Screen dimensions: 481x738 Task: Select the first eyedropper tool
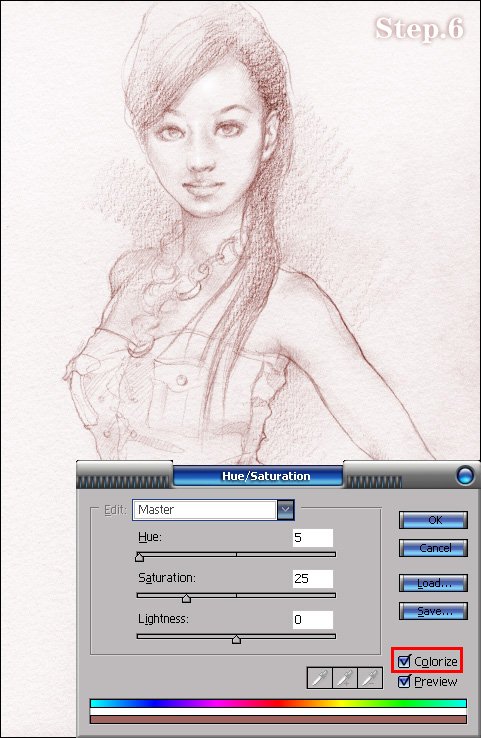[320, 678]
